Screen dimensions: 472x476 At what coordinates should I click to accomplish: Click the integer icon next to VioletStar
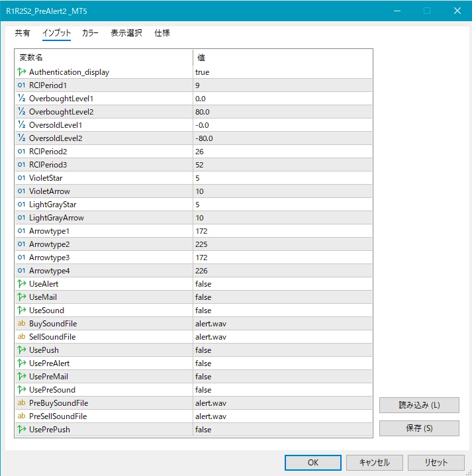(22, 178)
